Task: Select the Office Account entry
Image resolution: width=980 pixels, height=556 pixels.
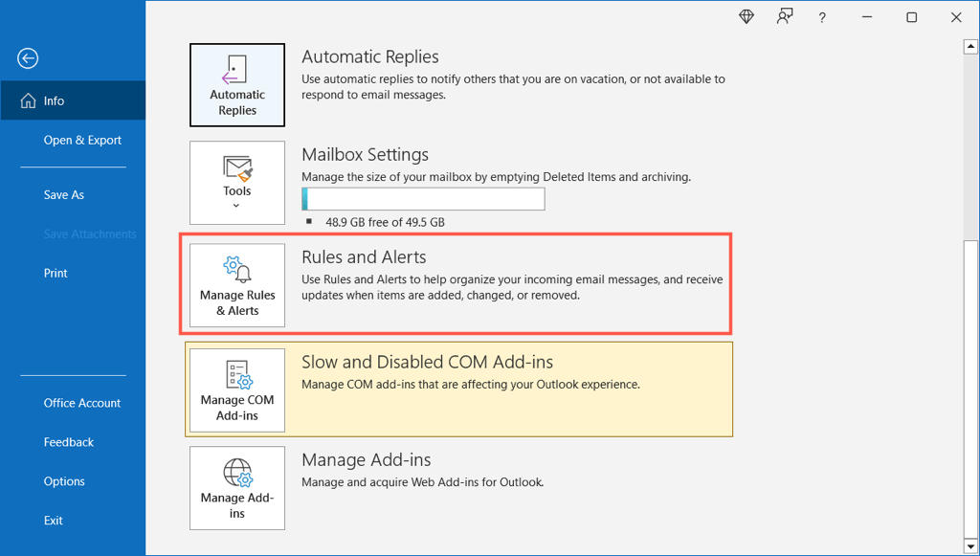Action: coord(81,403)
